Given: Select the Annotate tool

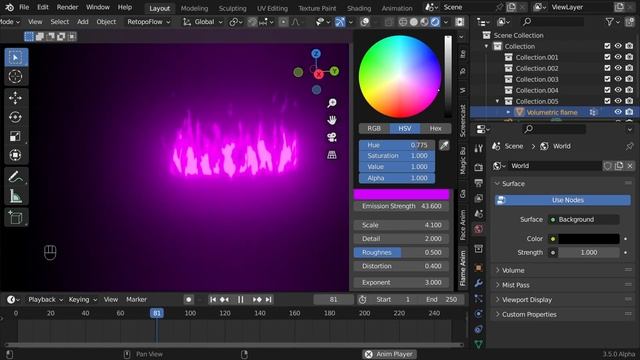Looking at the screenshot, I should [16, 177].
